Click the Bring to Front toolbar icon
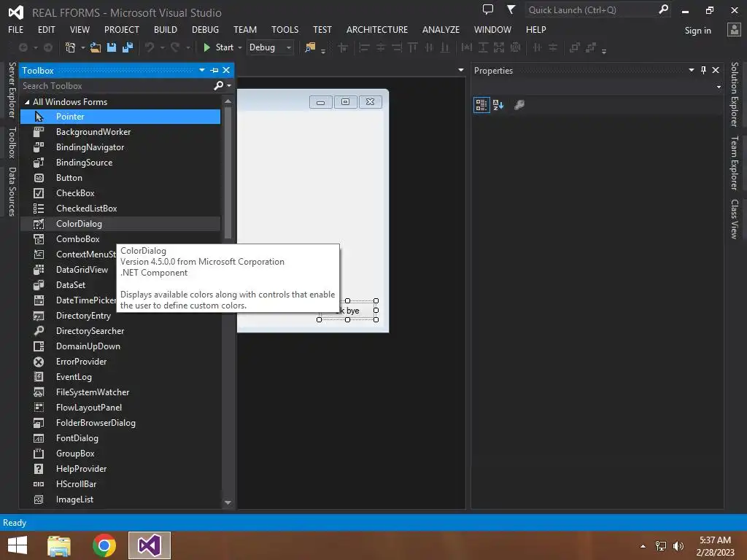 pyautogui.click(x=575, y=47)
